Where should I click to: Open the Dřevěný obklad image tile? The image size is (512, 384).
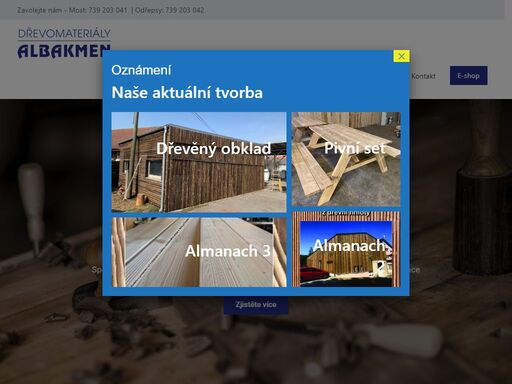199,162
